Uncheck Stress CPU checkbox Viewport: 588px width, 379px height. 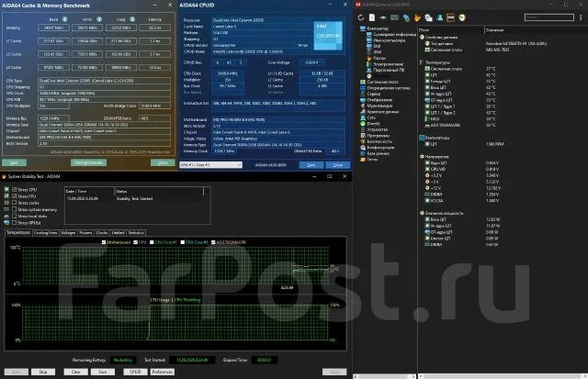click(x=15, y=189)
